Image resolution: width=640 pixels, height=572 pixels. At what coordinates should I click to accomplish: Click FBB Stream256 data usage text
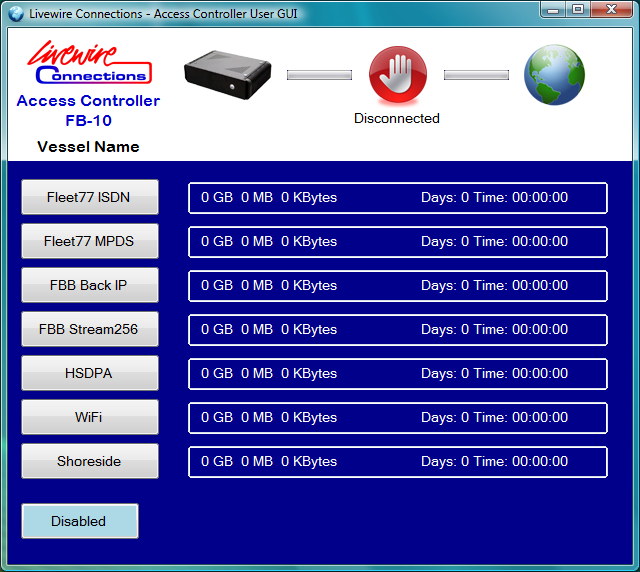(x=269, y=329)
